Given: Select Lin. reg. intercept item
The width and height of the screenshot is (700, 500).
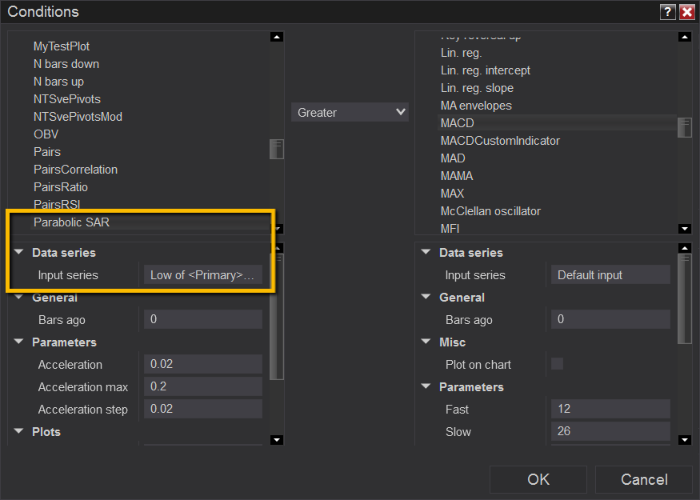Looking at the screenshot, I should [x=485, y=71].
